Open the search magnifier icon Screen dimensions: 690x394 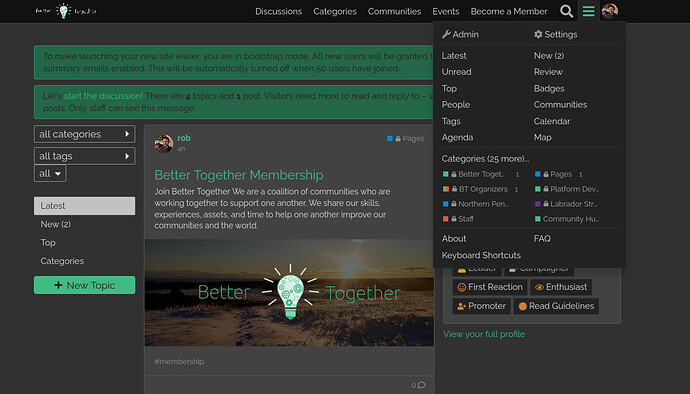566,11
